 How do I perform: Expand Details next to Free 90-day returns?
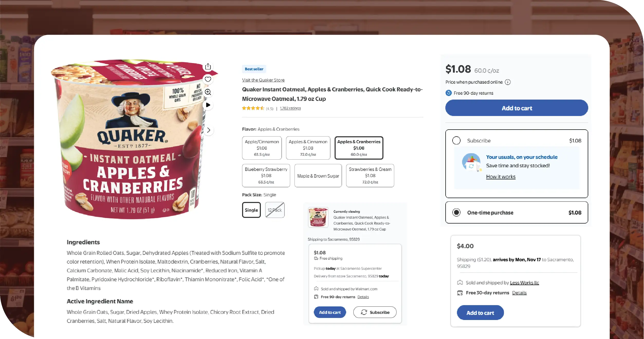point(363,297)
